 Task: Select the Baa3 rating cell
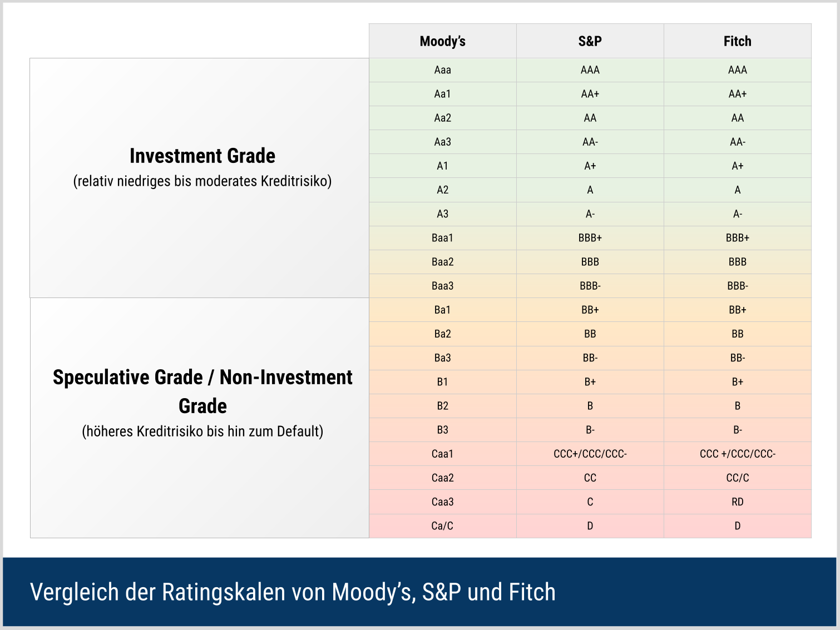[443, 286]
